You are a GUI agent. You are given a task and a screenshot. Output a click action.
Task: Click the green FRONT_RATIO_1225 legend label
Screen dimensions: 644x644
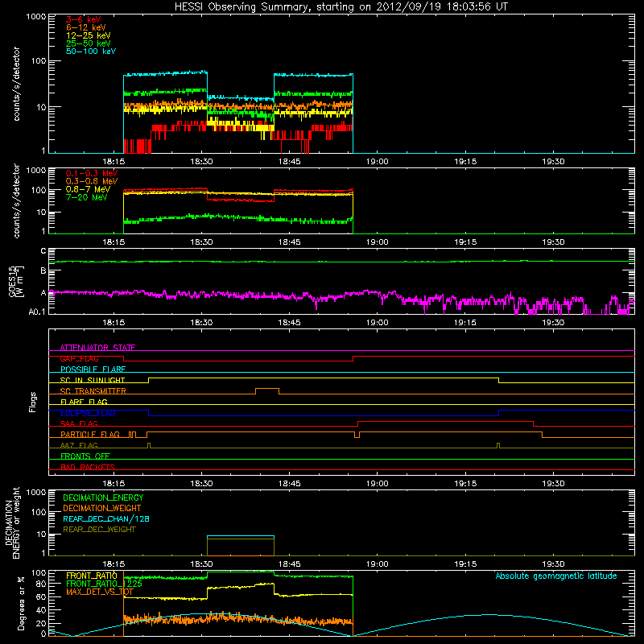pyautogui.click(x=104, y=584)
